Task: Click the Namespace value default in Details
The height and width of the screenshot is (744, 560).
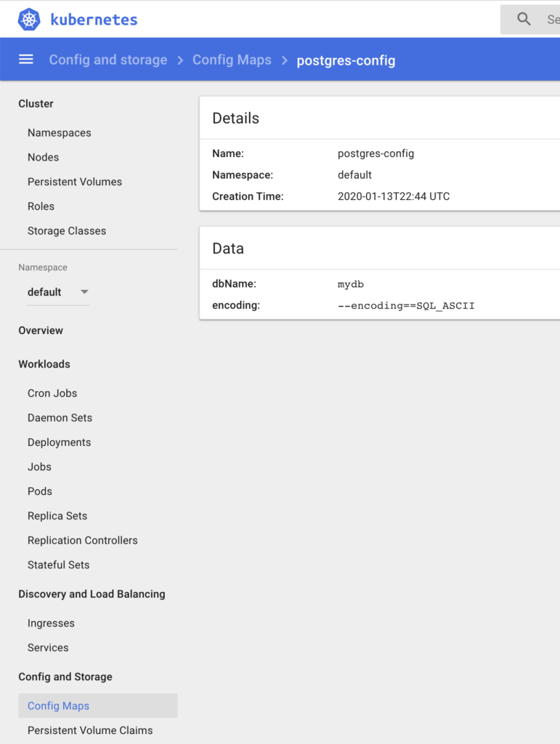Action: (x=354, y=174)
